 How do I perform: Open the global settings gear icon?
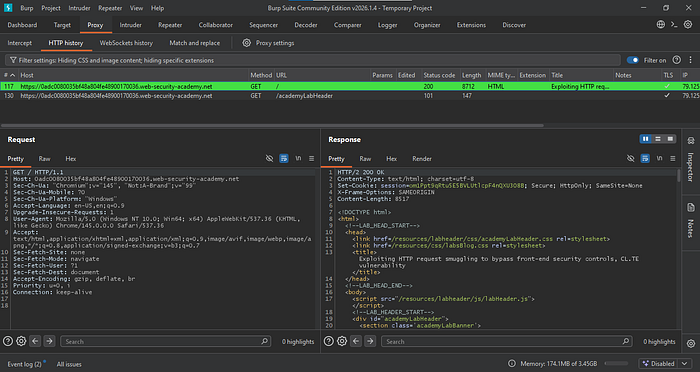pyautogui.click(x=688, y=25)
